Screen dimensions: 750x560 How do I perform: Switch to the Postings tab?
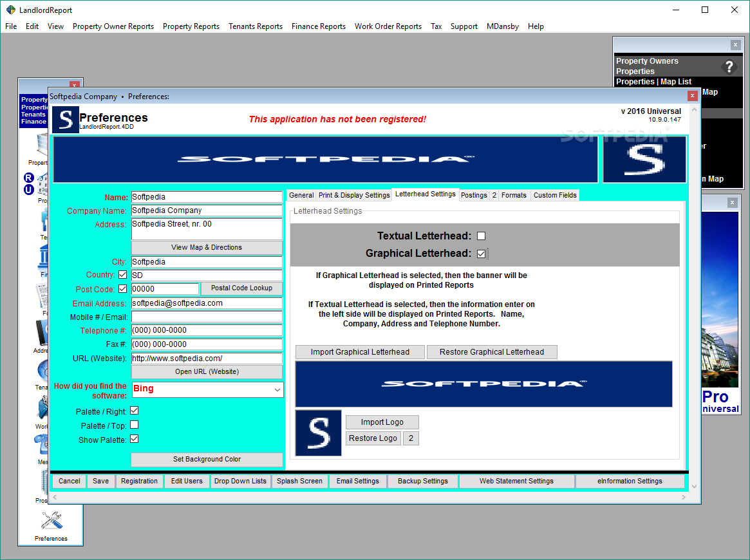click(474, 195)
